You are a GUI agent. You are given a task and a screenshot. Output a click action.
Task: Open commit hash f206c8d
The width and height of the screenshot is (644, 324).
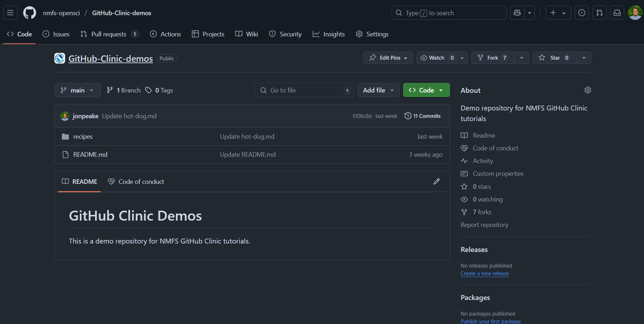362,116
